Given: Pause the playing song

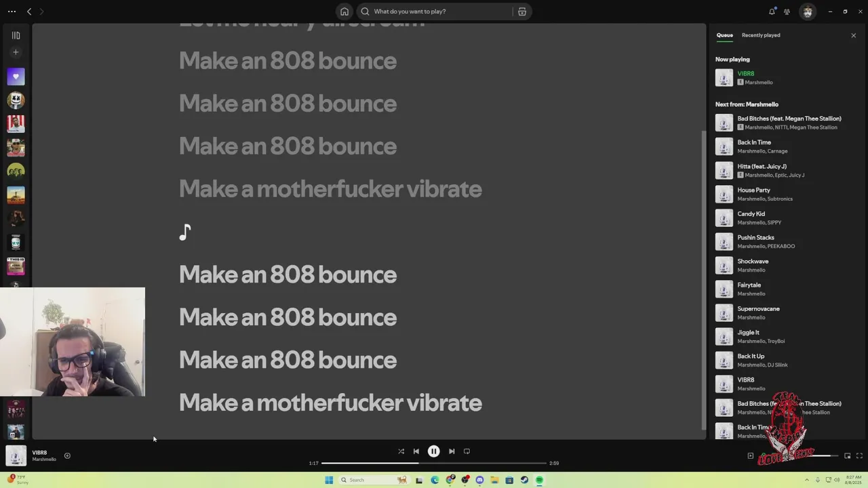Looking at the screenshot, I should pyautogui.click(x=433, y=451).
